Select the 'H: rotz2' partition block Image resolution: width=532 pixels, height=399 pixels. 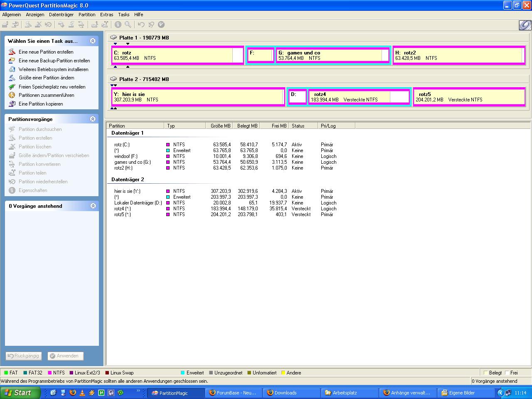(459, 55)
